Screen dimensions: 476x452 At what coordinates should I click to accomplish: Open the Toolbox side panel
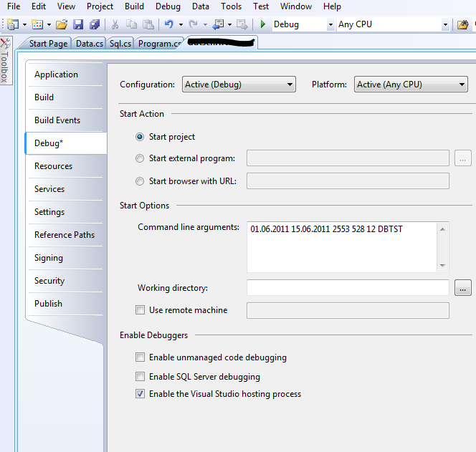(x=5, y=60)
